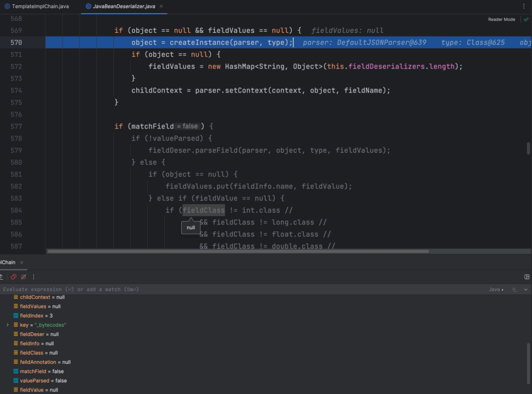Click the debugger layout settings icon
Screen dimensions: 532x394
(x=527, y=277)
